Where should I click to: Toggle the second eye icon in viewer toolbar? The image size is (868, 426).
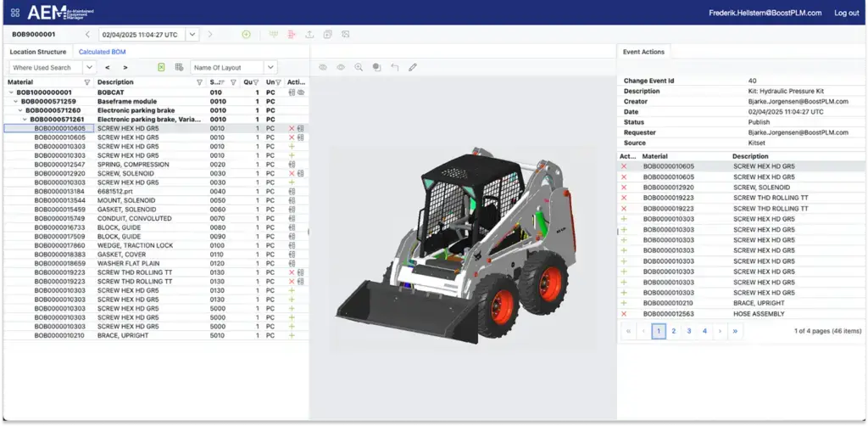[341, 67]
